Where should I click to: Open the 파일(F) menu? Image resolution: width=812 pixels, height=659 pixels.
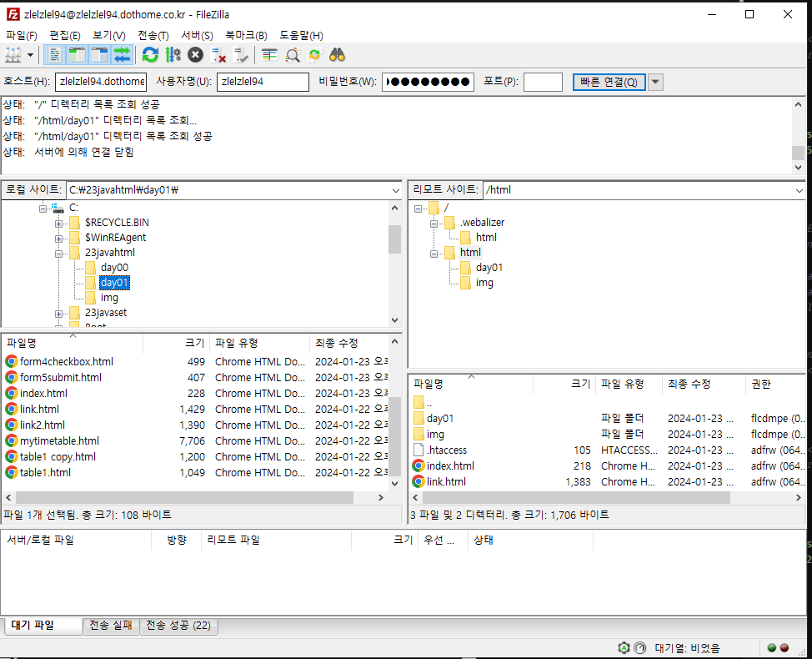[21, 35]
